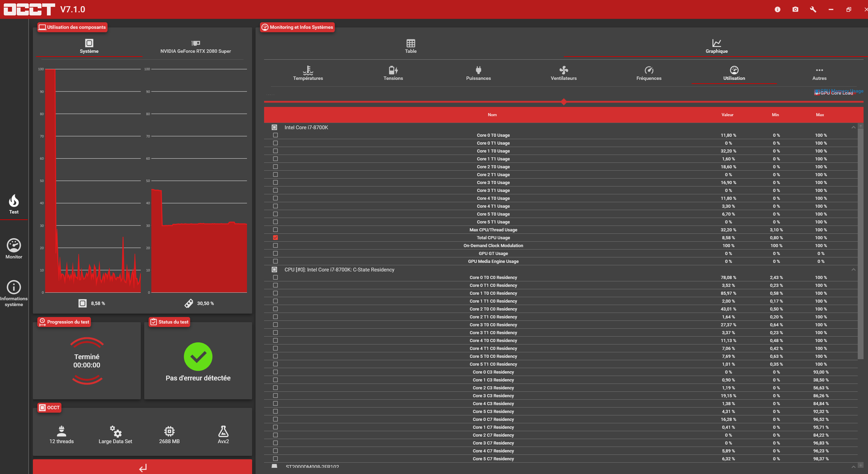
Task: Click the red diamond splitter handle
Action: point(564,102)
